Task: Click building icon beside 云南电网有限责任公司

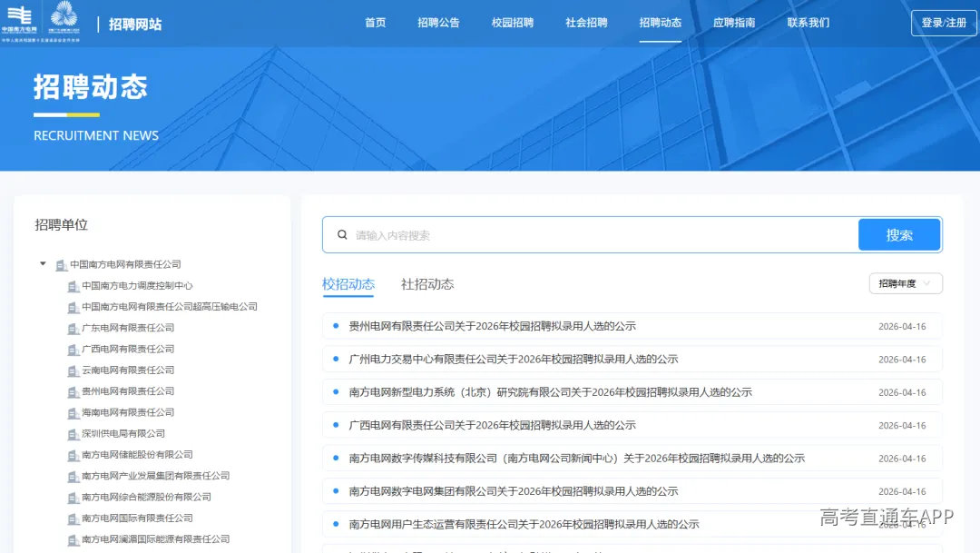Action: (x=73, y=370)
